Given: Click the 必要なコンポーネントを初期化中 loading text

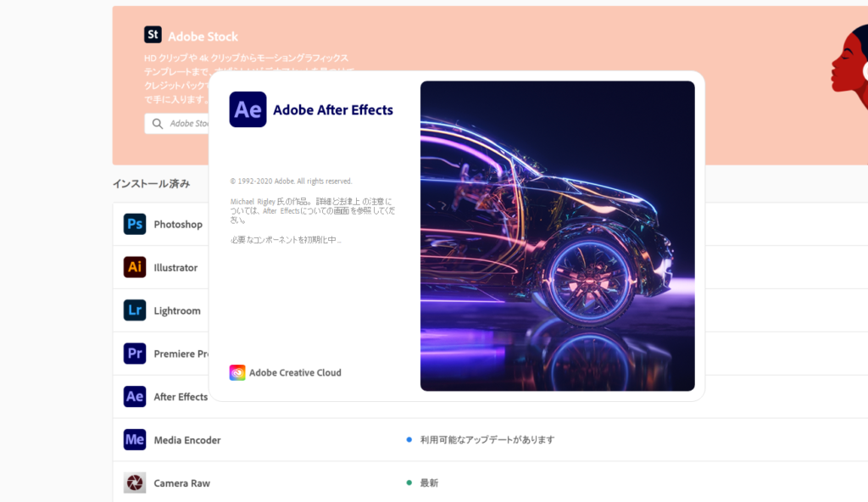Looking at the screenshot, I should click(x=286, y=240).
